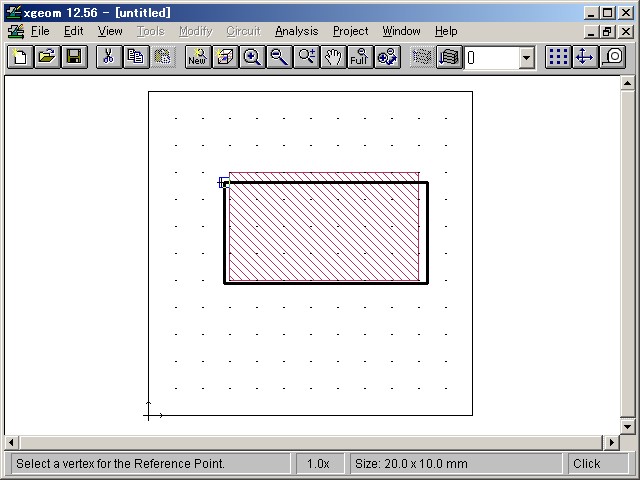Cut the selection with the scissors icon
This screenshot has width=640, height=480.
point(109,57)
